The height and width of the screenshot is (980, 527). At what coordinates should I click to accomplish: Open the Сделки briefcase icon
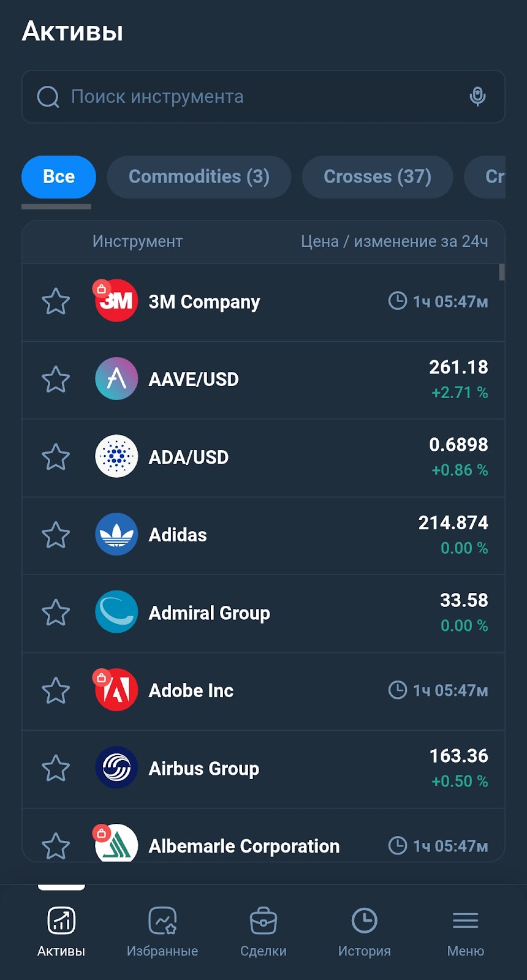point(263,920)
